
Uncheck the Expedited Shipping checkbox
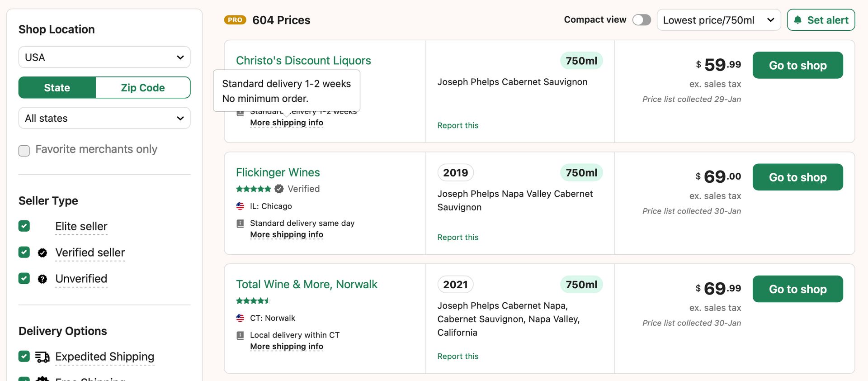point(24,357)
